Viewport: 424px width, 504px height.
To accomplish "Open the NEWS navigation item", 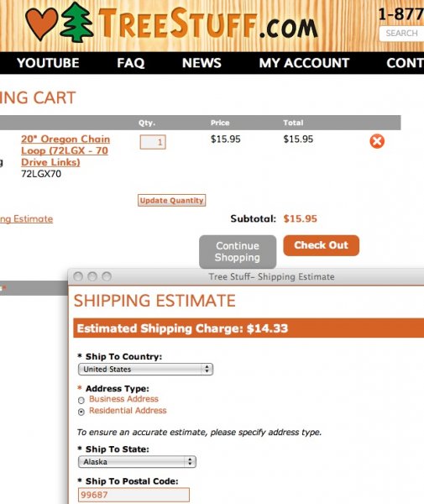I will [202, 63].
